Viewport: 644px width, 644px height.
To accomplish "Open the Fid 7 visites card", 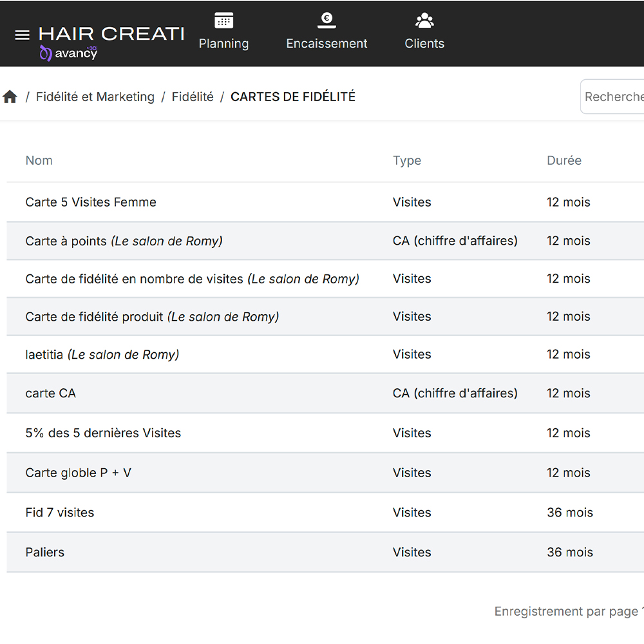I will point(60,513).
